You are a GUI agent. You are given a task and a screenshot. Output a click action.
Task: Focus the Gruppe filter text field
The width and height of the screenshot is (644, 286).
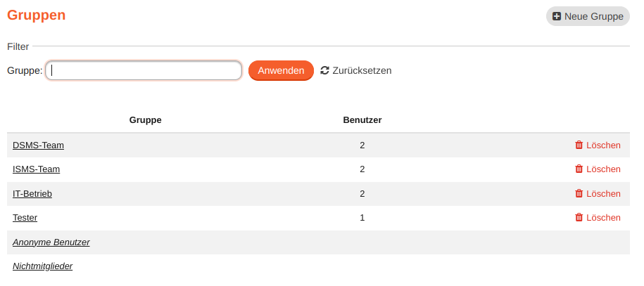pyautogui.click(x=144, y=70)
